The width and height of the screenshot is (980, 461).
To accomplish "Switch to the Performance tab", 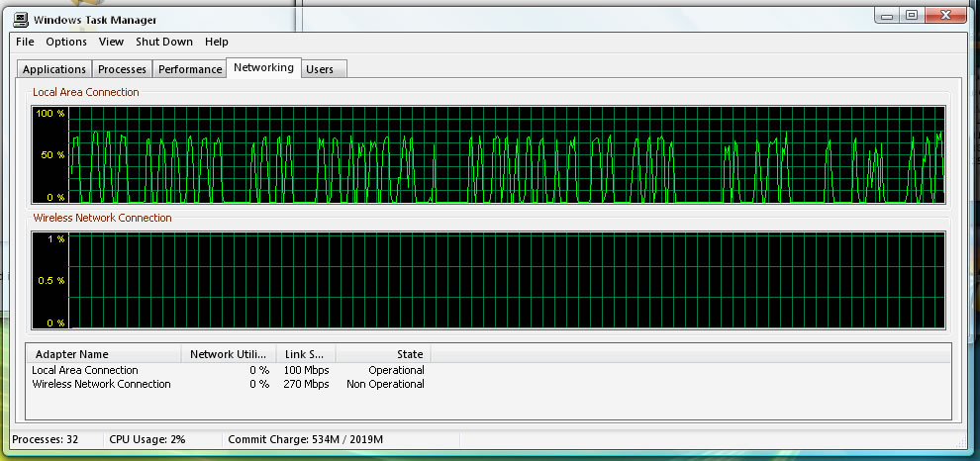I will click(190, 69).
